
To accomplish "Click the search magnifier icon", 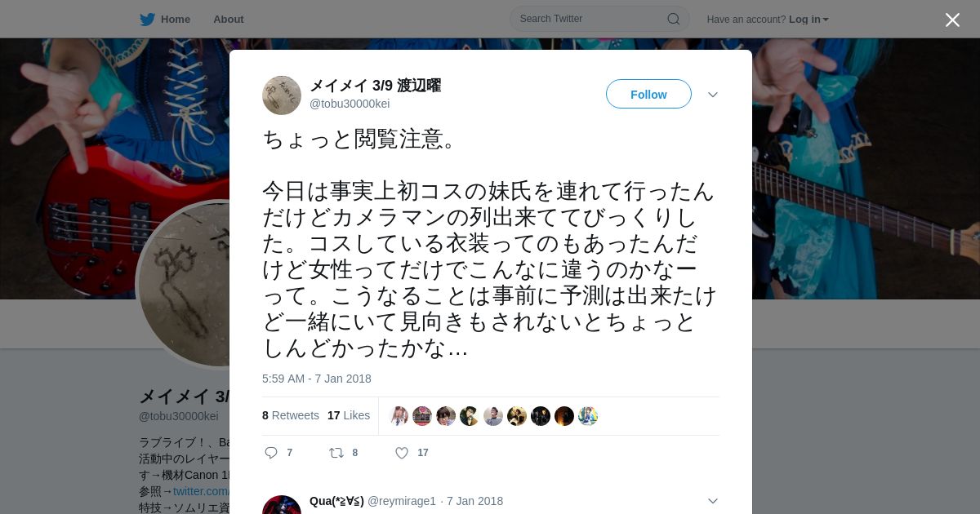I will pos(674,19).
